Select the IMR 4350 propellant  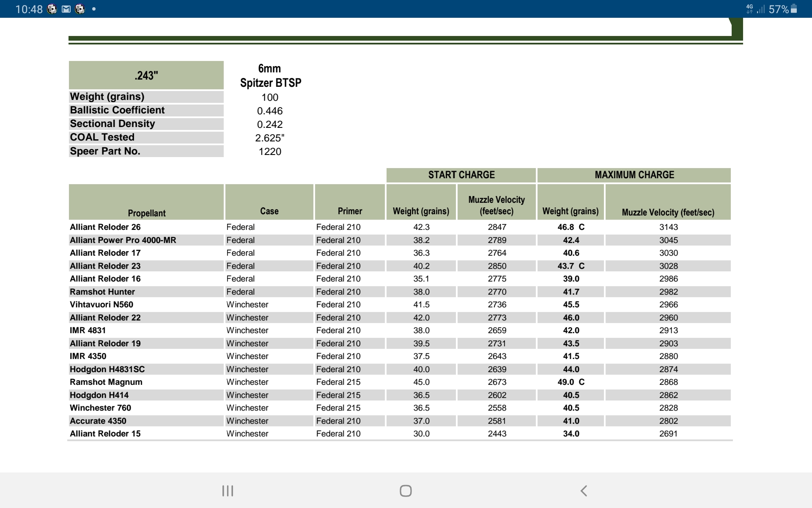[x=88, y=356]
